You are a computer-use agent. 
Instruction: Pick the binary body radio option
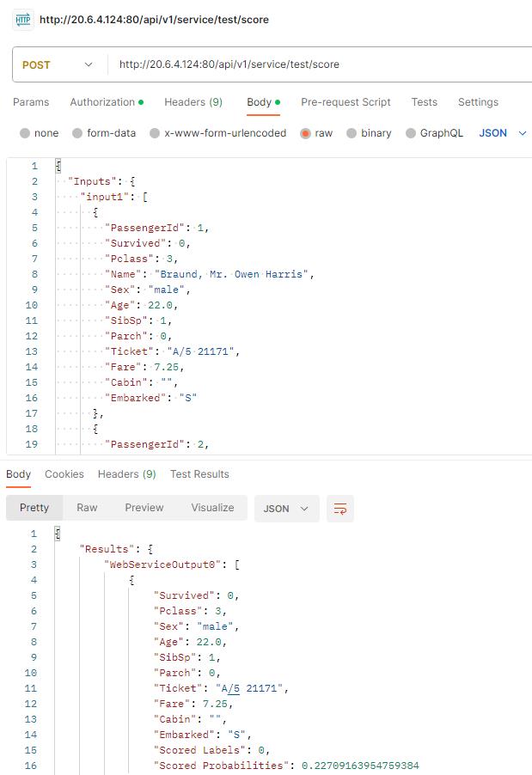(x=352, y=133)
